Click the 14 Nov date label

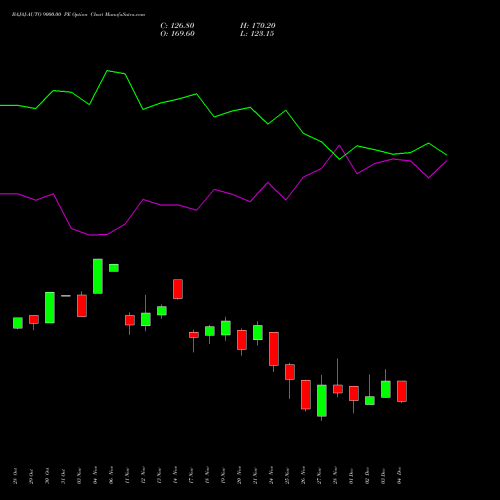(x=175, y=476)
